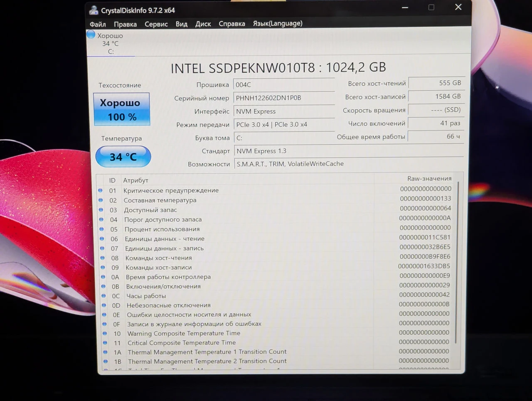Select the blue drive status orb for C:

pos(91,35)
